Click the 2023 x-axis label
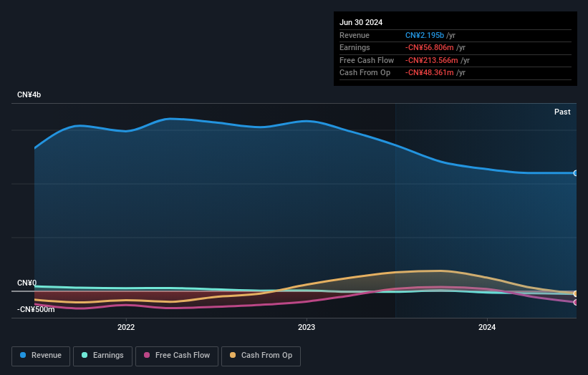 [x=307, y=327]
